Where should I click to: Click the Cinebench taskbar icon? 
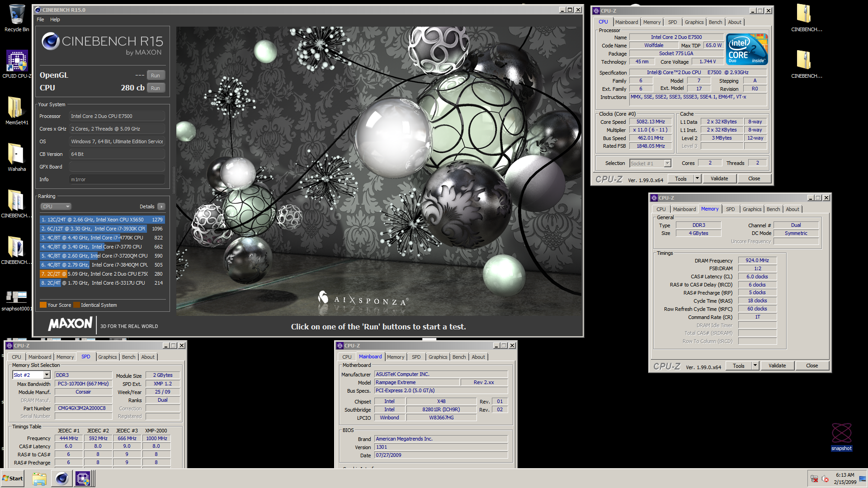point(61,479)
